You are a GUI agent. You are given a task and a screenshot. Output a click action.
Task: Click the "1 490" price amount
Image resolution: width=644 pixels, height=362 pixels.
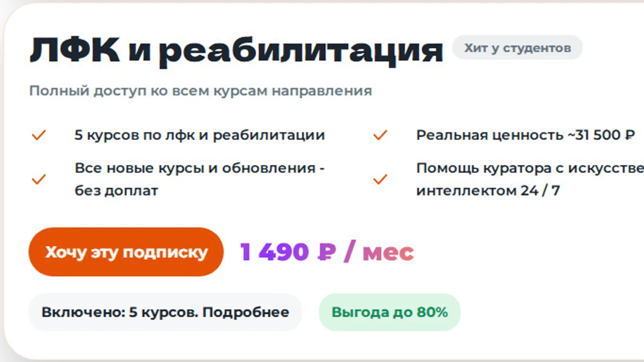tap(275, 252)
